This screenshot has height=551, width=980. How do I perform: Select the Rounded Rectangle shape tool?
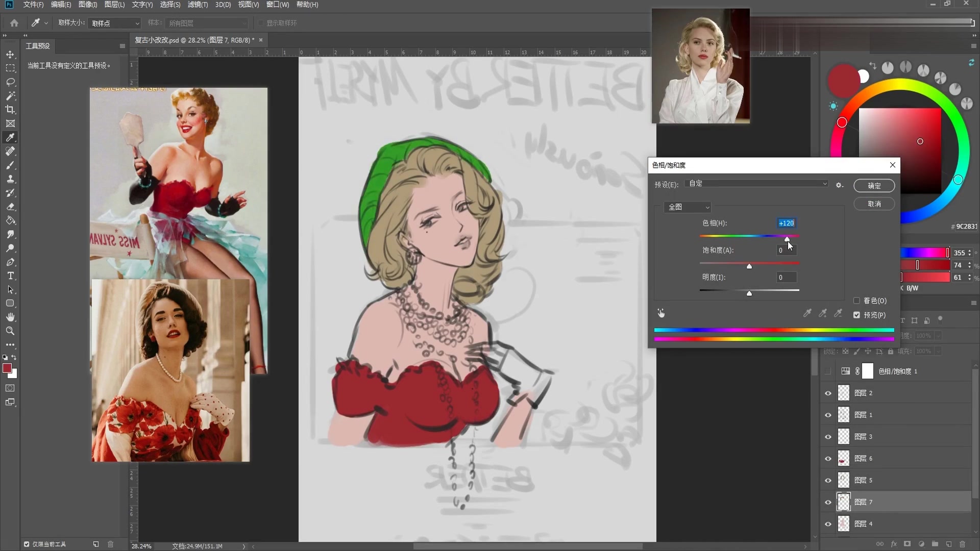coord(10,303)
